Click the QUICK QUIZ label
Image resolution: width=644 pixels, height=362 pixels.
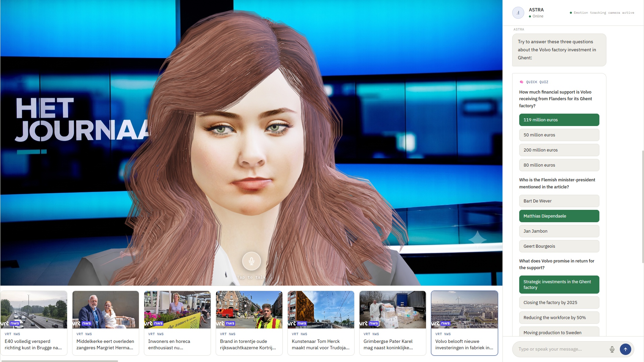[537, 82]
